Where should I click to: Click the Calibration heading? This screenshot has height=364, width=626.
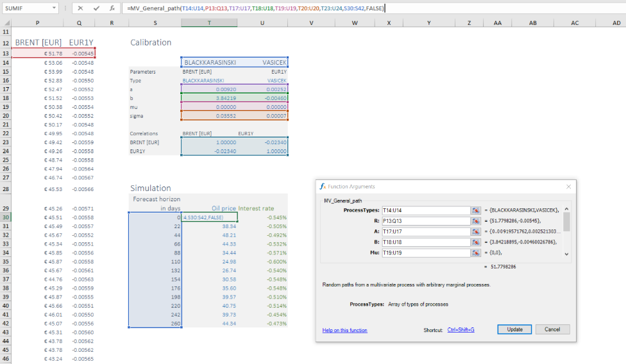coord(151,42)
